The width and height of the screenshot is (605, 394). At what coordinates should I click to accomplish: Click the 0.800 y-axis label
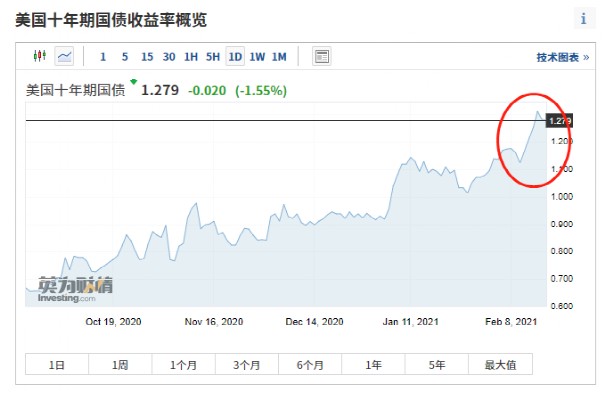point(561,251)
